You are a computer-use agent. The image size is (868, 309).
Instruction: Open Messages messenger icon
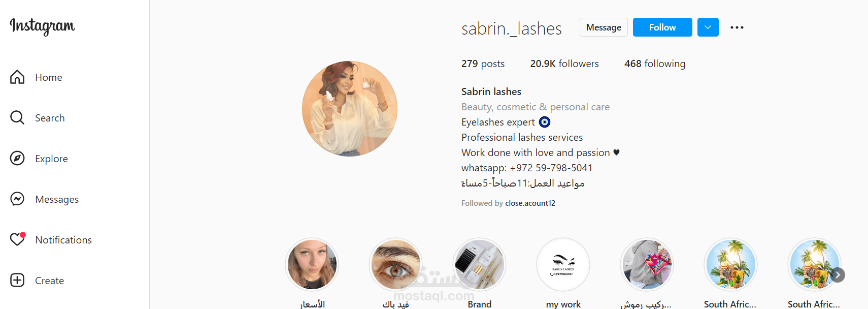[x=17, y=199]
